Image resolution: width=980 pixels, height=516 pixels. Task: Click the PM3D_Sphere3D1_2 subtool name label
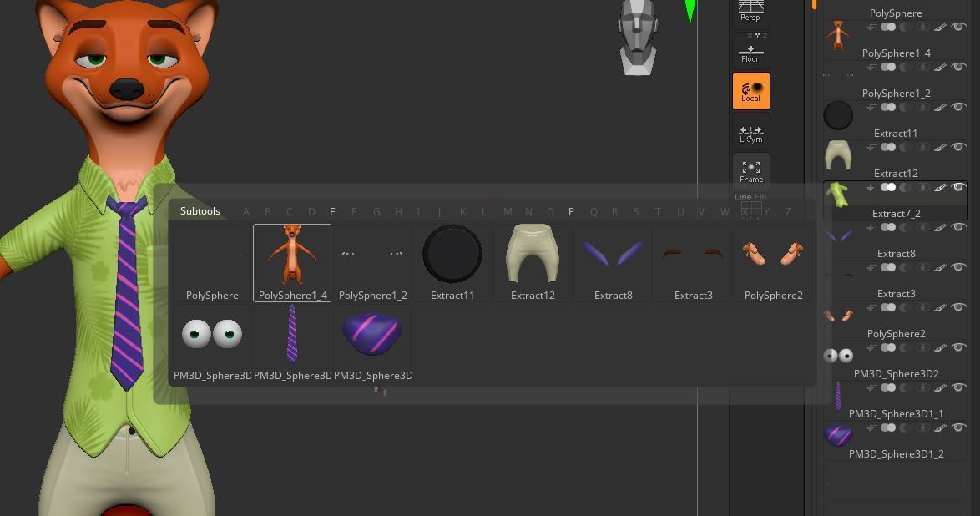tap(897, 454)
